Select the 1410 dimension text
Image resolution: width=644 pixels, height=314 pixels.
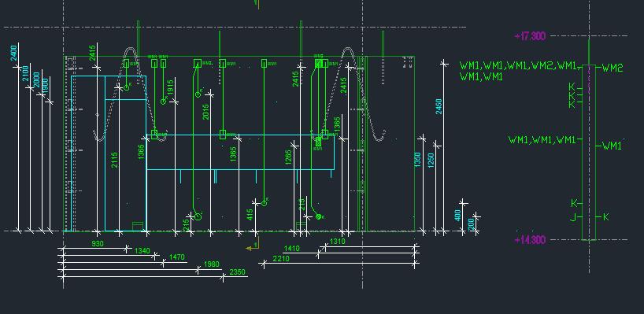click(292, 249)
